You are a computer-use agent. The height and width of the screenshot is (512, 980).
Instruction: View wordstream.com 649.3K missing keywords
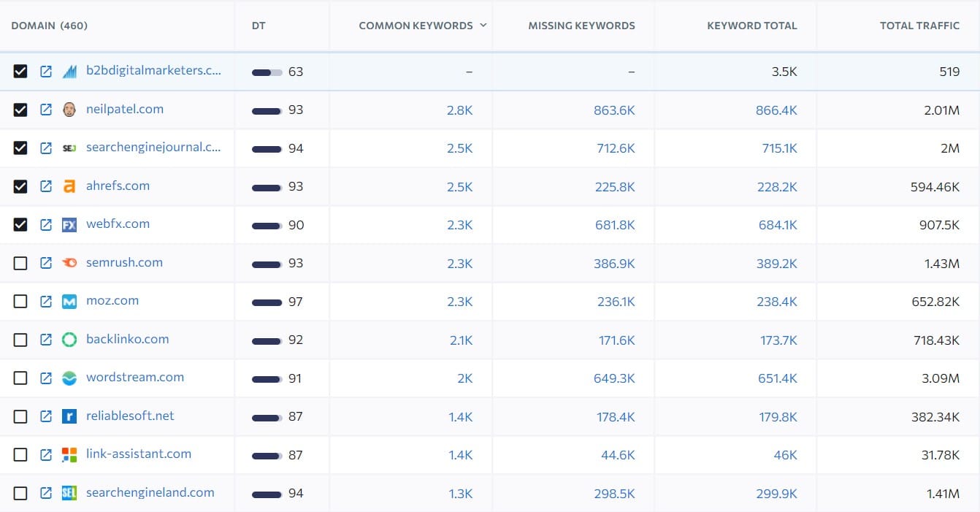pyautogui.click(x=614, y=378)
